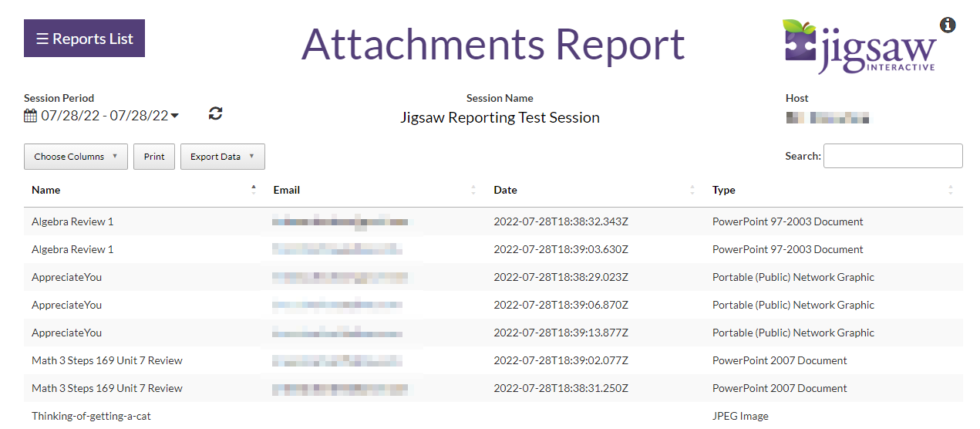Viewport: 980px width, 429px height.
Task: Expand the Choose Columns dropdown
Action: click(x=76, y=157)
